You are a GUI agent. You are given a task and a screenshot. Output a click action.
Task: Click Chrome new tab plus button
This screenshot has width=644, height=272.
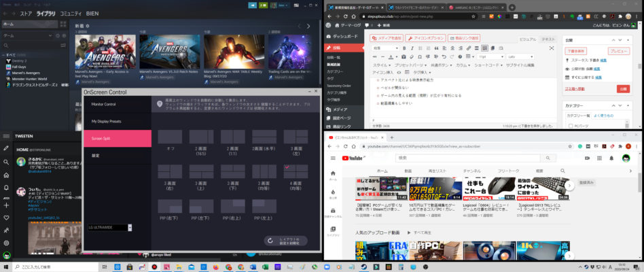[512, 7]
